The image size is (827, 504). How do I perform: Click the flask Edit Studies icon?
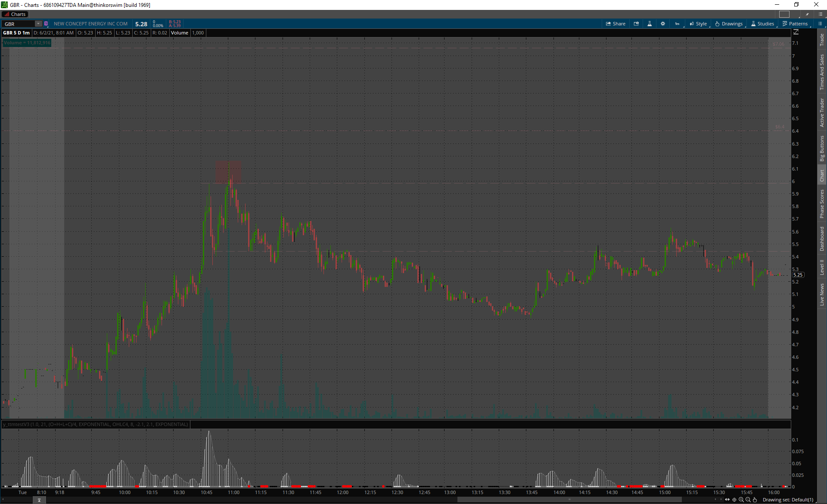650,24
